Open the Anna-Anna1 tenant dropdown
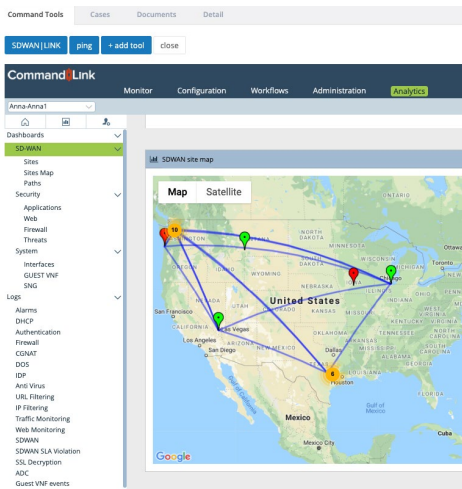This screenshot has height=489, width=462. 51,107
